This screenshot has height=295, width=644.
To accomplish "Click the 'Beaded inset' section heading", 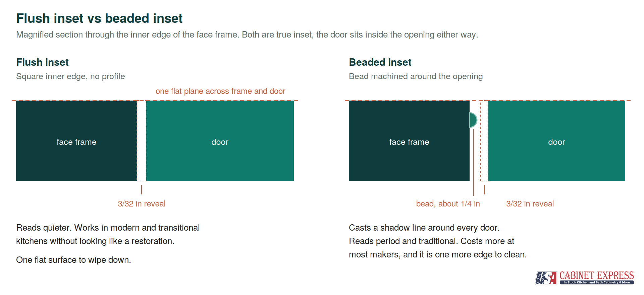I will 380,62.
